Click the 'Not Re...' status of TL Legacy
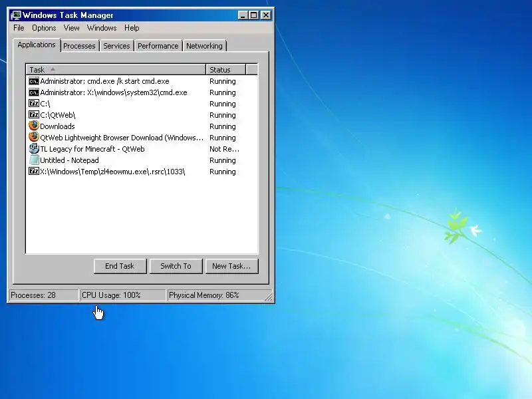Screen dimensions: 532x399 point(224,149)
